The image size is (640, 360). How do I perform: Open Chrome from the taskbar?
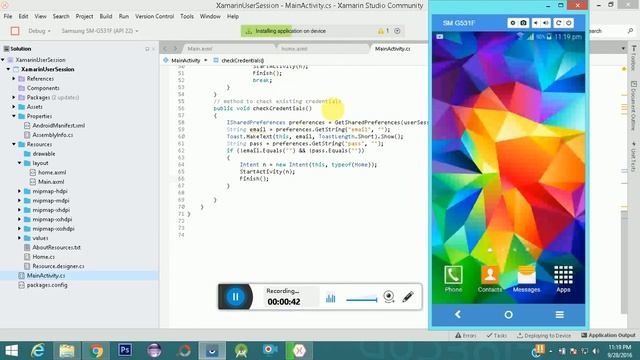pyautogui.click(x=97, y=351)
